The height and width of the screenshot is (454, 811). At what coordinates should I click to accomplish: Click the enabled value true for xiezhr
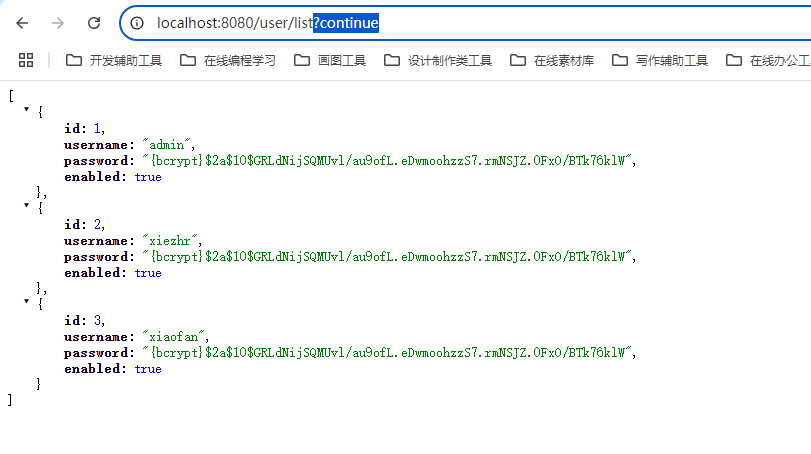click(148, 273)
